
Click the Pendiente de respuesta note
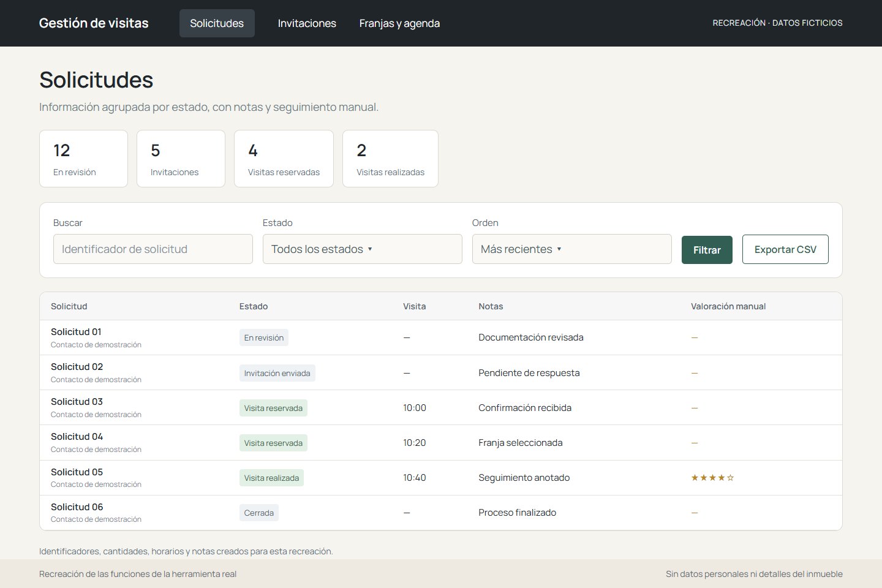click(x=529, y=373)
